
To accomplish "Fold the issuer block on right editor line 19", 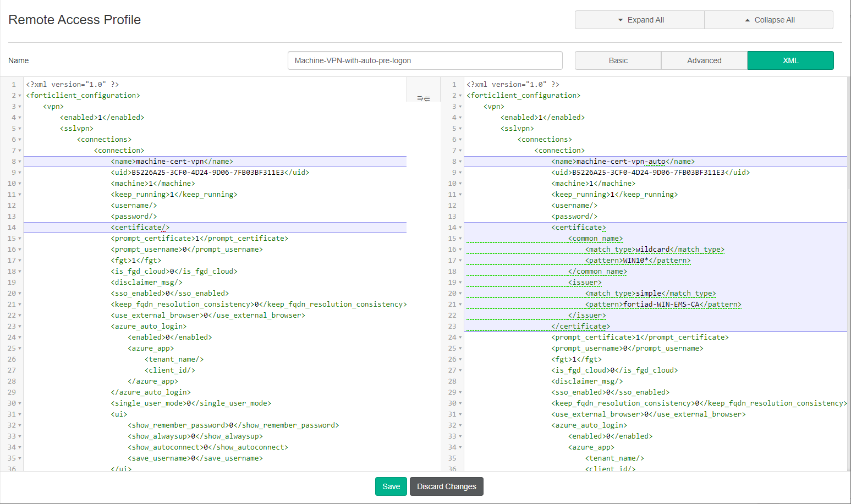I will click(x=460, y=283).
